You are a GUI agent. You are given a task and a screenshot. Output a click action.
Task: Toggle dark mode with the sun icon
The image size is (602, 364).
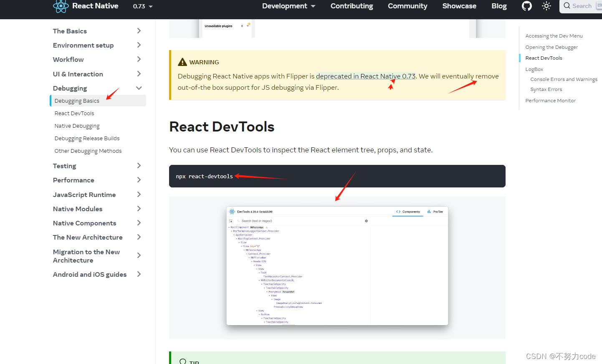coord(546,6)
